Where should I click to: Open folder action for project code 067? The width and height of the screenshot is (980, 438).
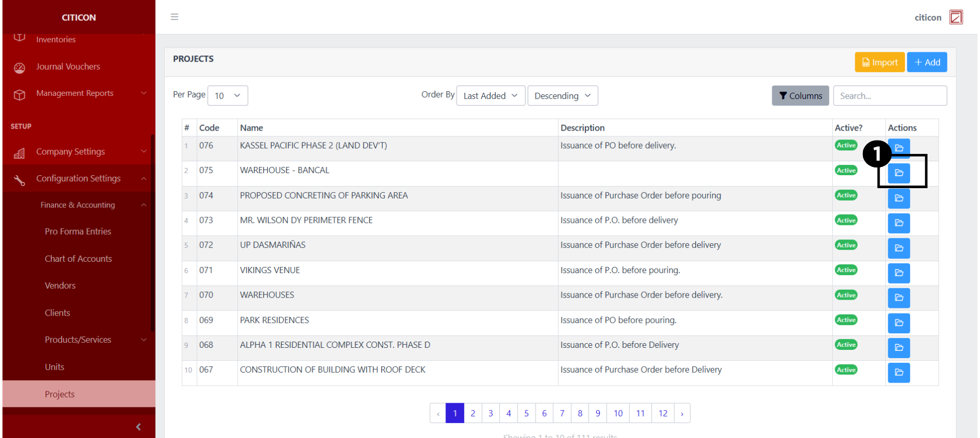click(x=899, y=373)
